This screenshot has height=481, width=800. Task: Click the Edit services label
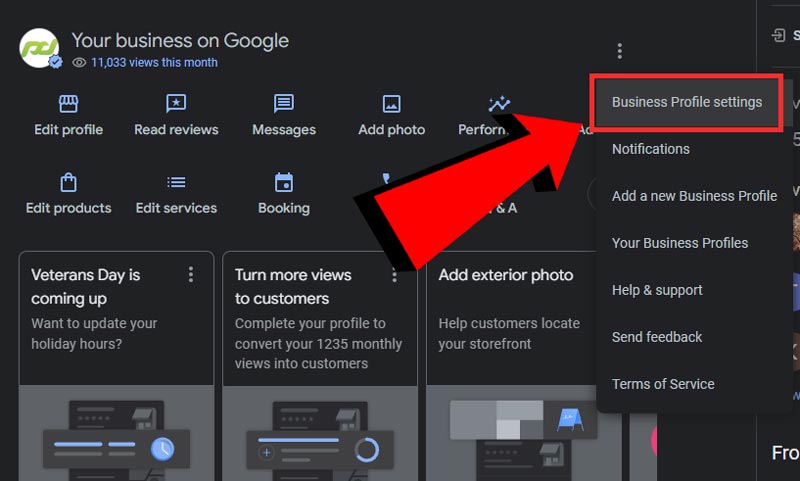tap(176, 208)
